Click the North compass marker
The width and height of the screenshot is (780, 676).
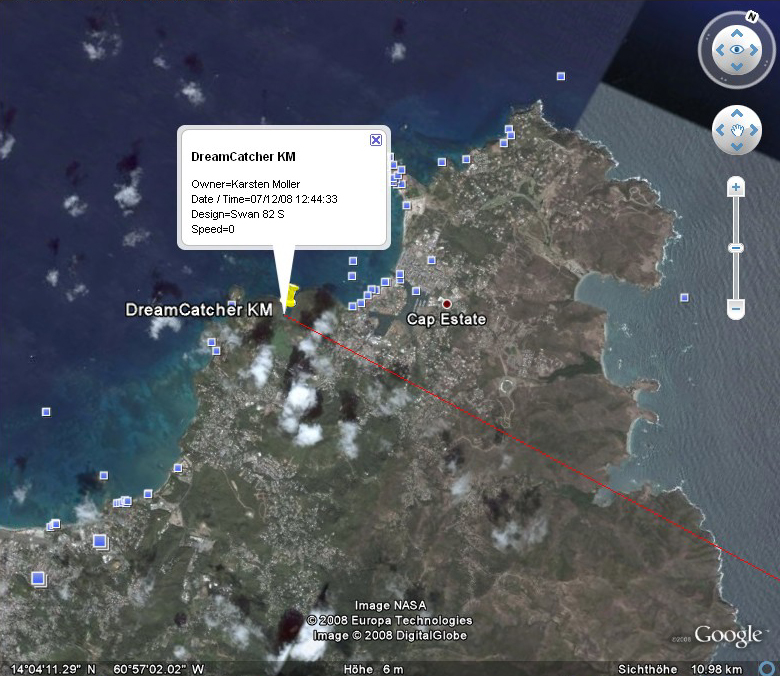750,17
